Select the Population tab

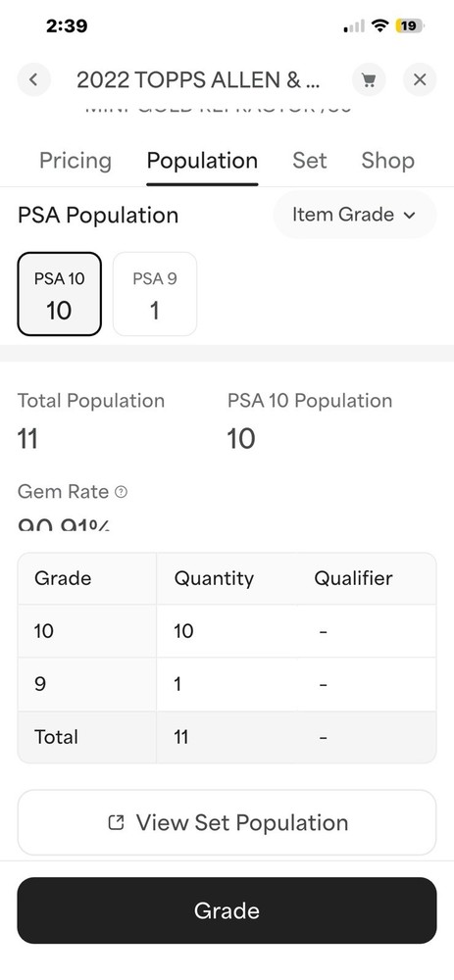(202, 161)
